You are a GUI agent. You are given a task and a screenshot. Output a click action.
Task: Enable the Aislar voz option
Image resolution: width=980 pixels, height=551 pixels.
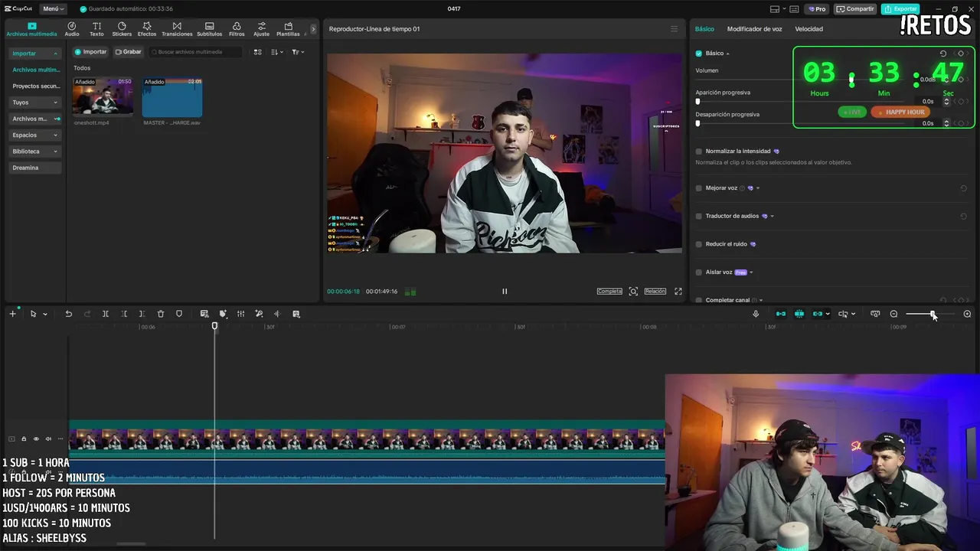coord(699,272)
